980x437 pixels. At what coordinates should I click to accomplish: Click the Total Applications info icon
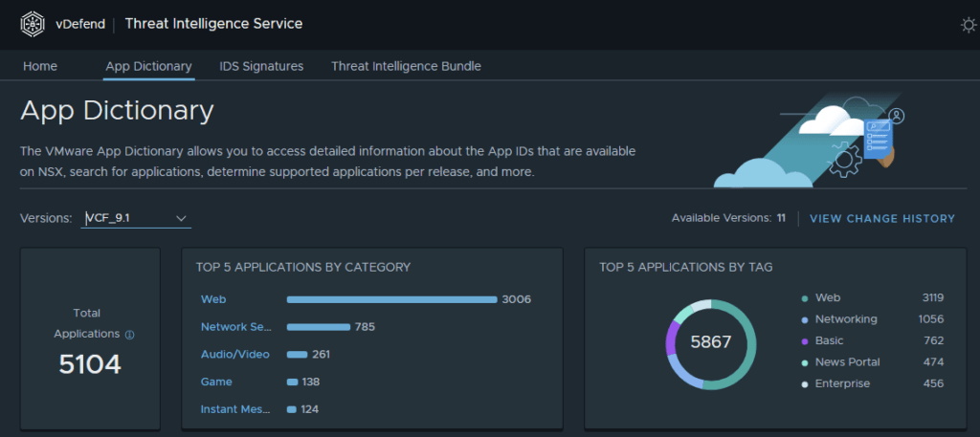[130, 335]
